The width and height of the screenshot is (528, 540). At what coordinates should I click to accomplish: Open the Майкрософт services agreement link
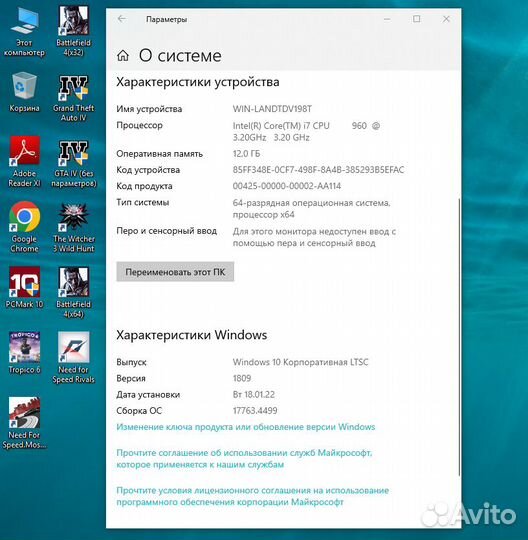pos(244,458)
